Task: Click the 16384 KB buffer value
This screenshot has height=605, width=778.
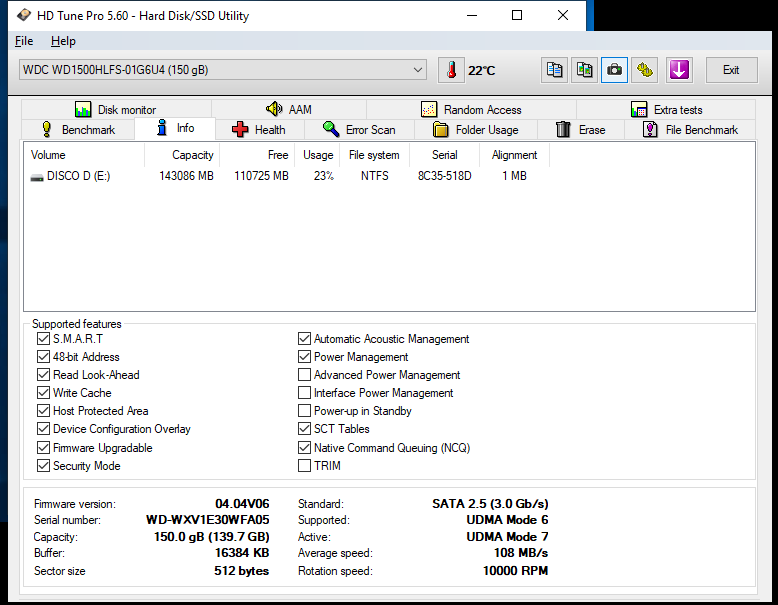Action: pos(242,553)
